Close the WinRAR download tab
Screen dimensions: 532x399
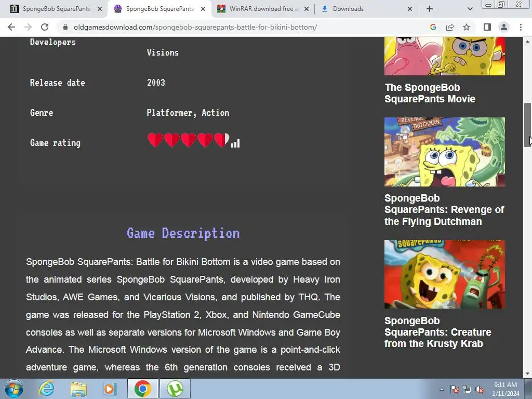click(307, 9)
